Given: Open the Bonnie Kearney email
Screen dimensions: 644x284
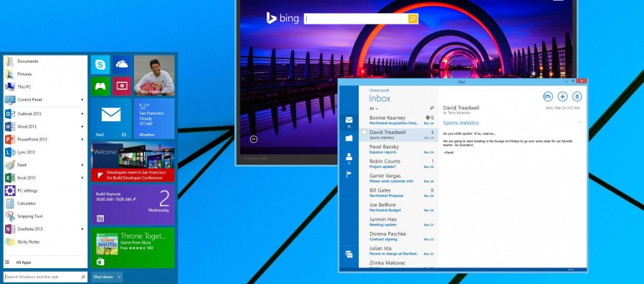Looking at the screenshot, I should [x=399, y=120].
